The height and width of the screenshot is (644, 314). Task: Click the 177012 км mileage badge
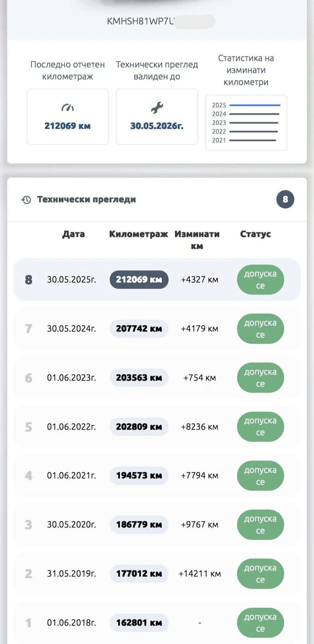click(x=139, y=574)
